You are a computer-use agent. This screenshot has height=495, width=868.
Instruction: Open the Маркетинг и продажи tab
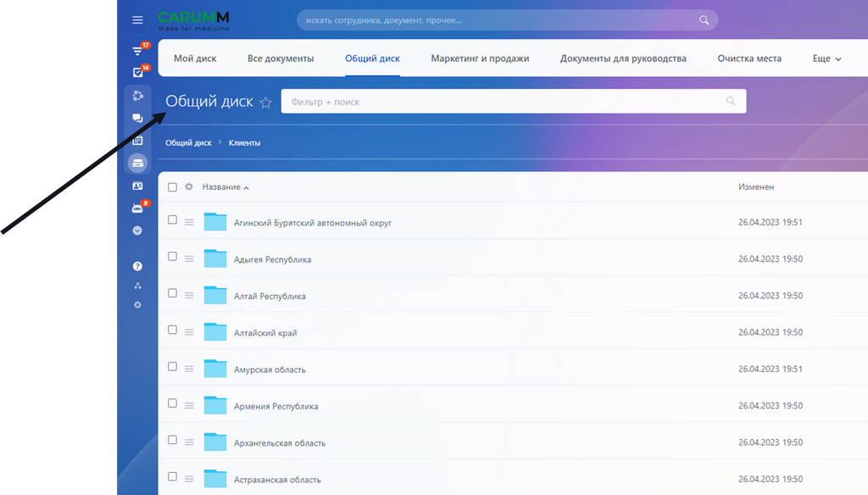click(x=480, y=58)
